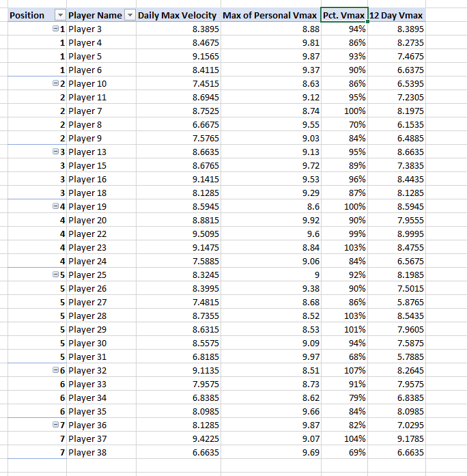The image size is (467, 476).
Task: Click Player 37's 12 Day Vmax 9.1785
Action: (x=396, y=438)
